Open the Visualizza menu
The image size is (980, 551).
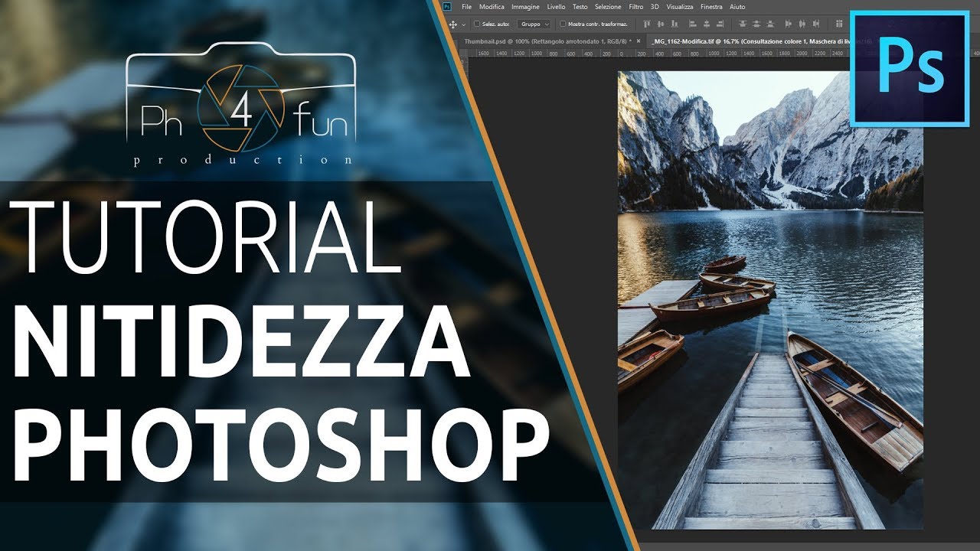(679, 6)
